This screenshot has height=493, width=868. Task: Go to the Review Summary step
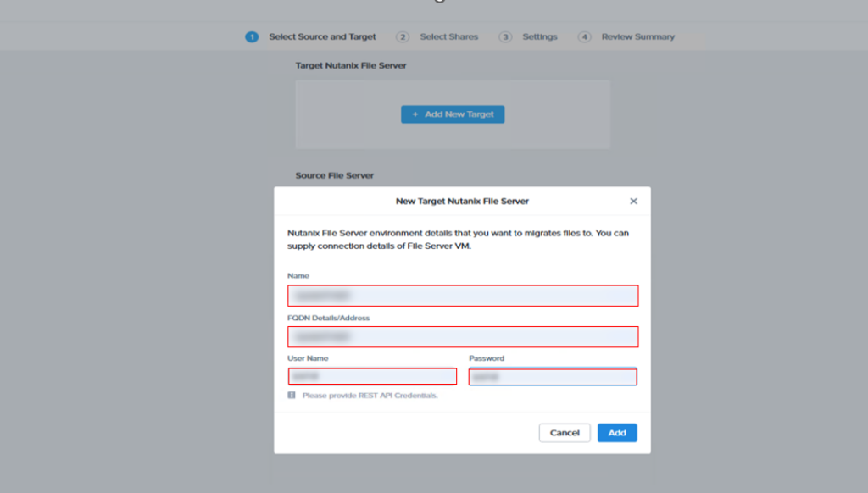click(637, 36)
